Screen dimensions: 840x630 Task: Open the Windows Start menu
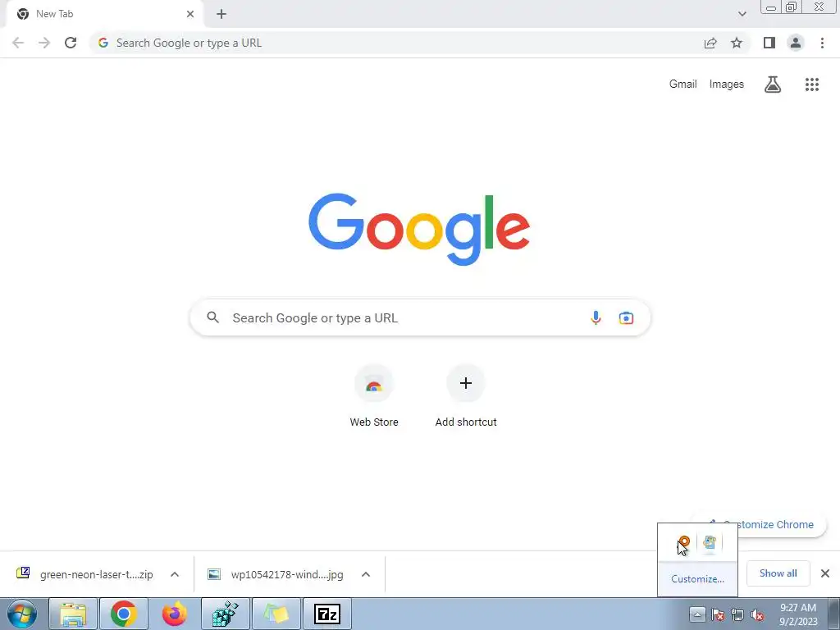click(x=22, y=614)
